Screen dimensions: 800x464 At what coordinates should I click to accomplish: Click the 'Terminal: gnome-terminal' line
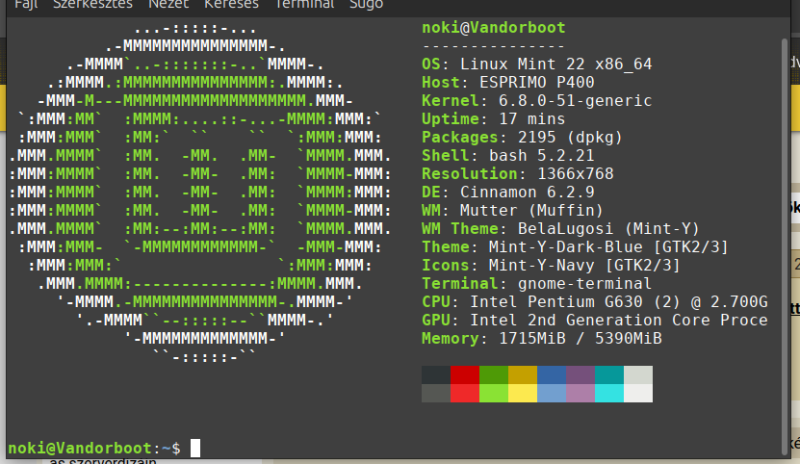coord(537,284)
